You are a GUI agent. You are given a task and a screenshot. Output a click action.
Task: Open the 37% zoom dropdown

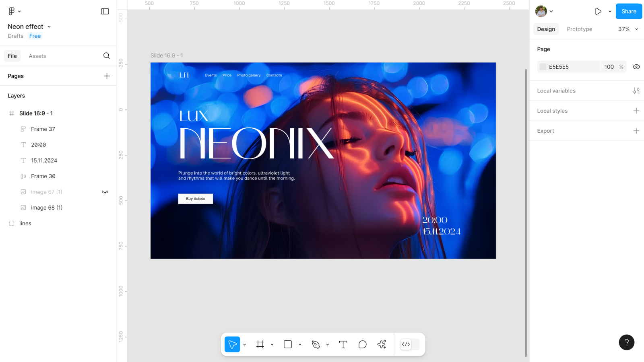pyautogui.click(x=628, y=29)
